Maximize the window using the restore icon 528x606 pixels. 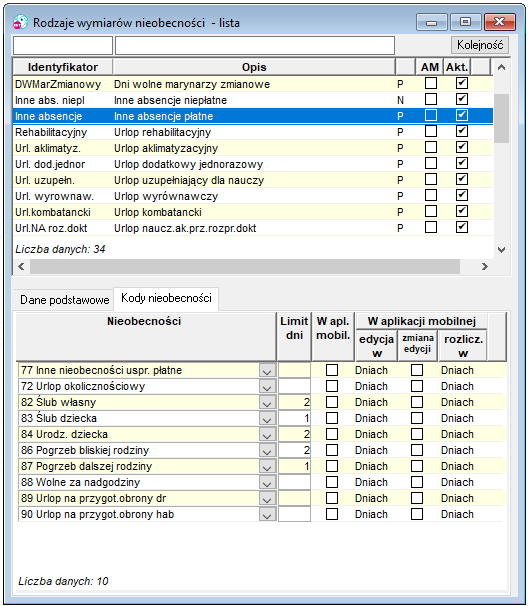pos(465,22)
